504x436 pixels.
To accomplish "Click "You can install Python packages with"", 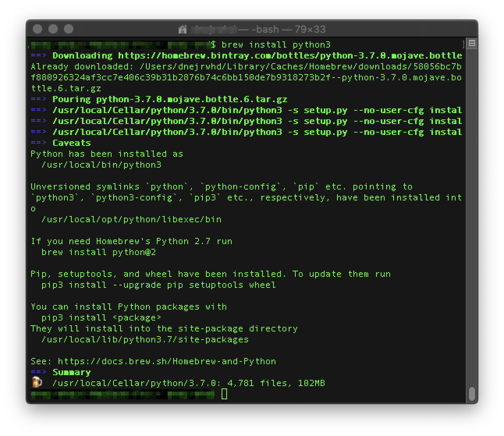I will coord(129,307).
